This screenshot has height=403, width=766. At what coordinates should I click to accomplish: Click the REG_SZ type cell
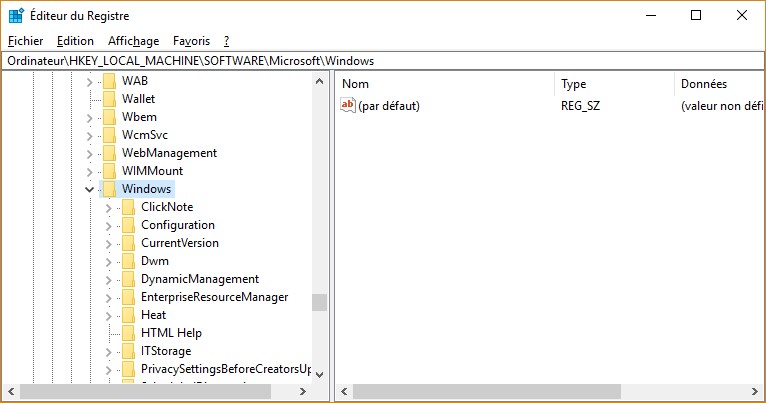pyautogui.click(x=580, y=106)
